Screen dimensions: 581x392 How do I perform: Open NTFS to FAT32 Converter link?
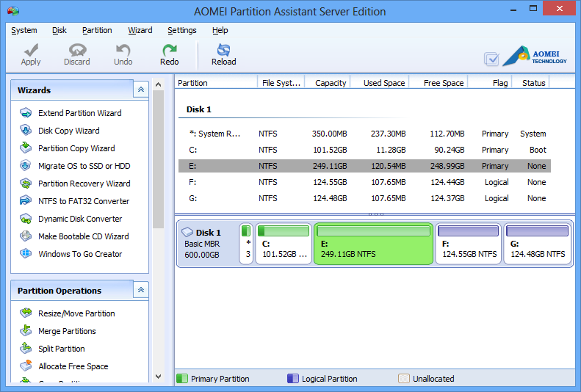[84, 201]
